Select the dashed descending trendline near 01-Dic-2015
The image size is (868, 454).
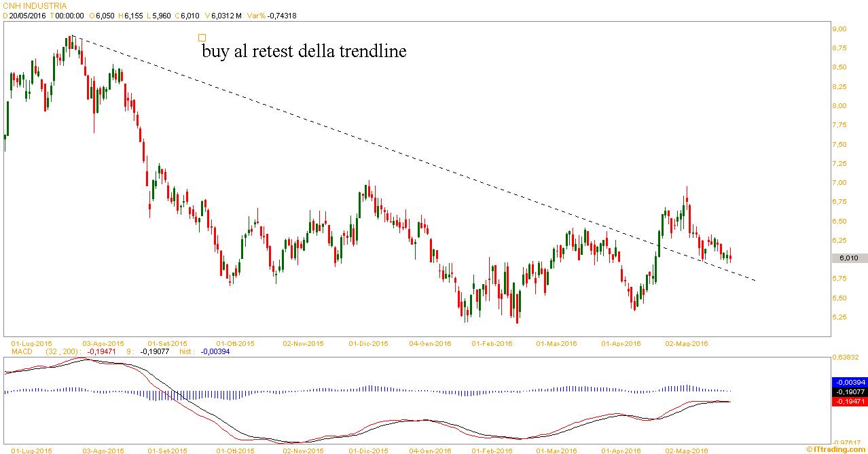tap(369, 143)
